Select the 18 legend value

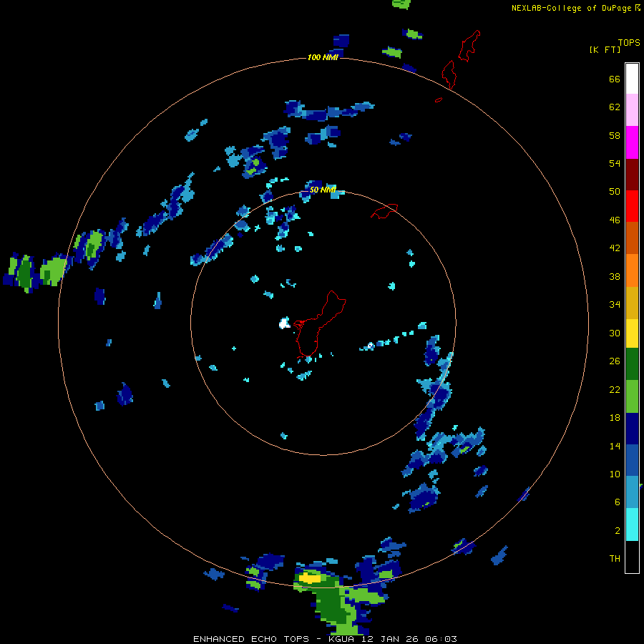615,417
